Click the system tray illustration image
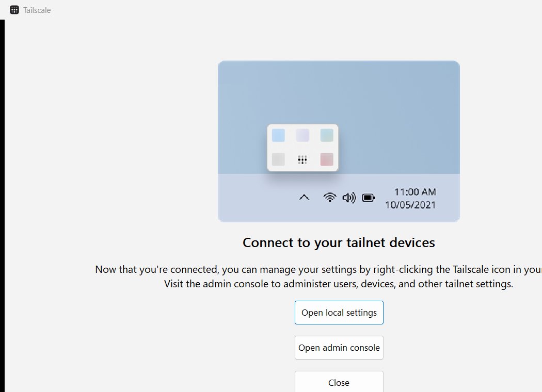 tap(339, 141)
